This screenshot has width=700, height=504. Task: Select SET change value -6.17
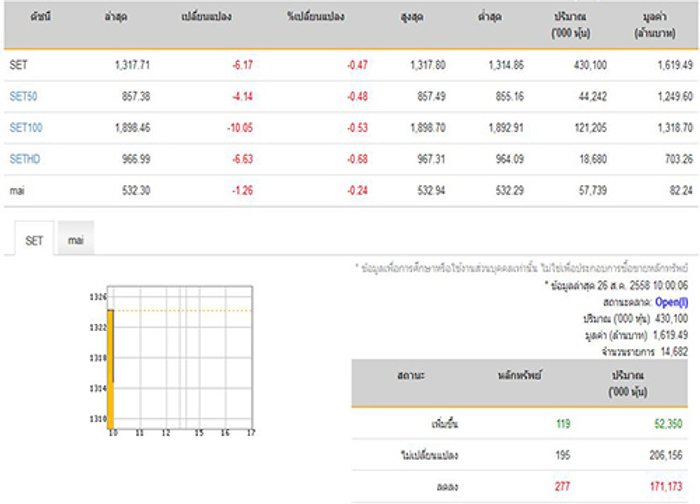coord(242,65)
